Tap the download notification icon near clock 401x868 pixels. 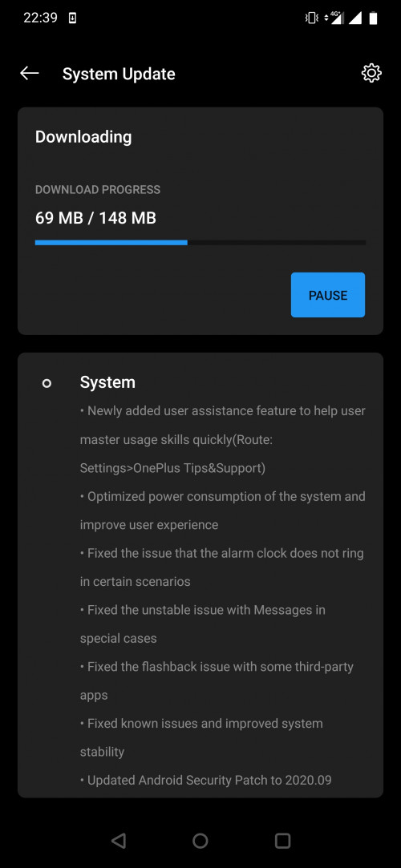[72, 18]
